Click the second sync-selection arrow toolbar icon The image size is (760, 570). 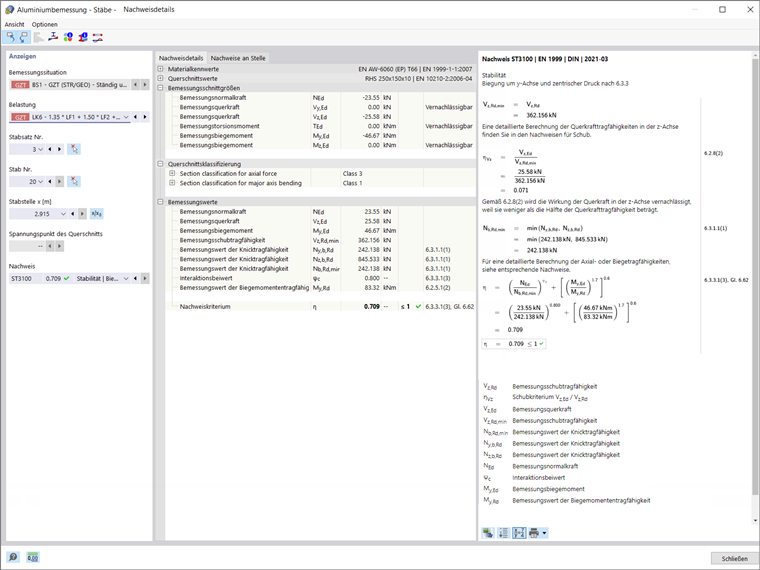pyautogui.click(x=24, y=37)
